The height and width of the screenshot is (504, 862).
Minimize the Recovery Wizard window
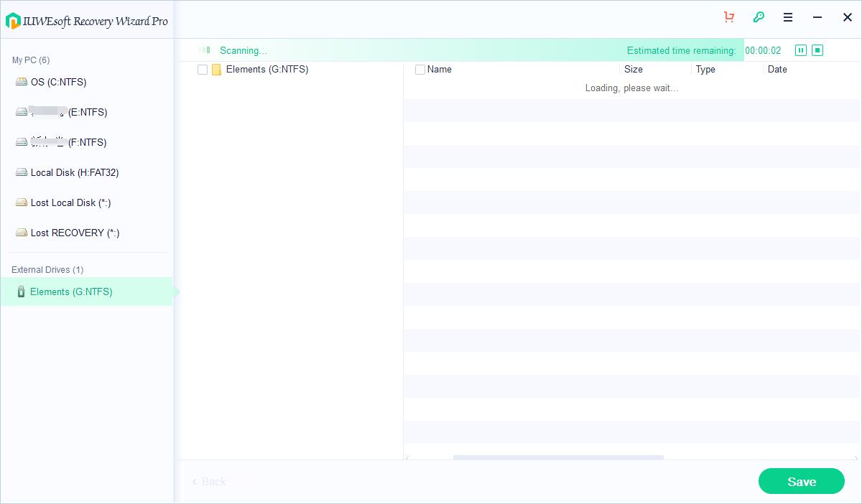tap(817, 17)
